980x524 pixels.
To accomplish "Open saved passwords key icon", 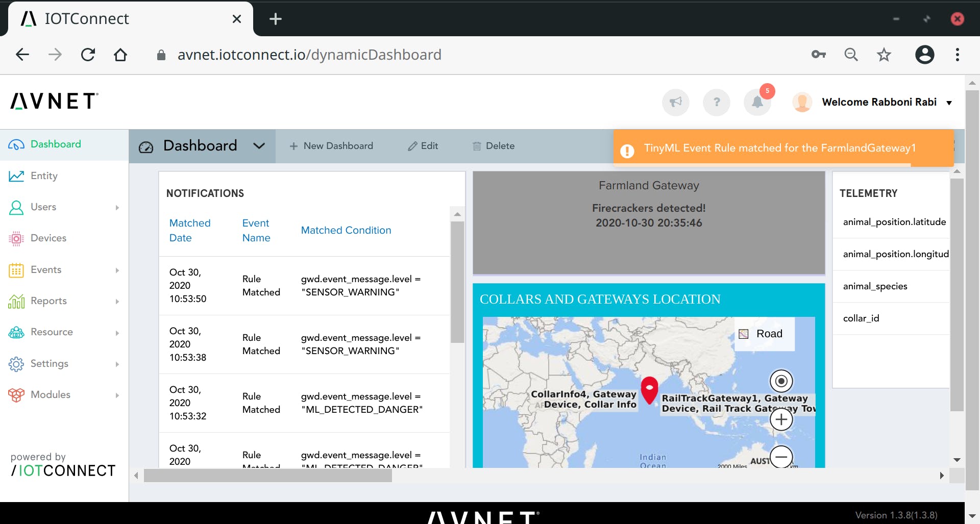I will (x=818, y=54).
